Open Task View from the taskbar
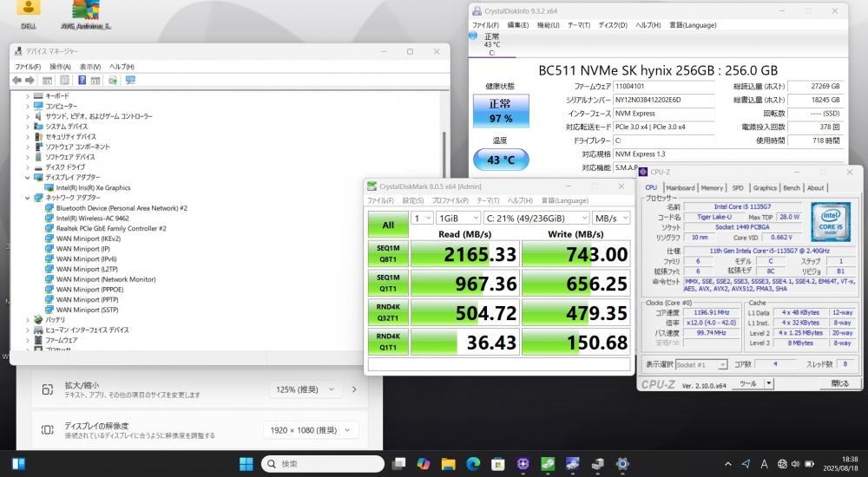This screenshot has height=477, width=868. [398, 464]
